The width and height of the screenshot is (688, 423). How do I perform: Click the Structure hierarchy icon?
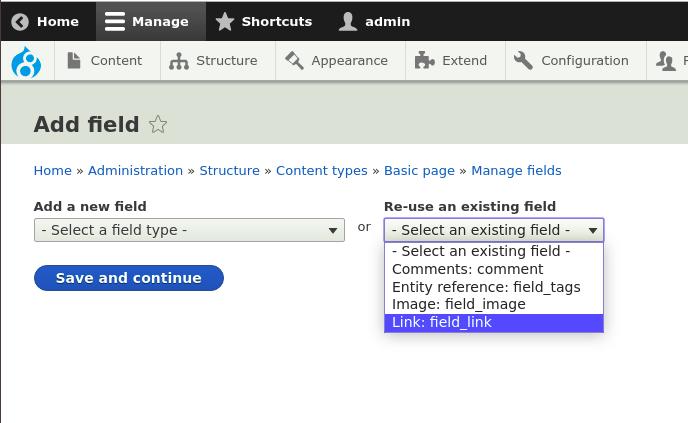click(x=179, y=61)
